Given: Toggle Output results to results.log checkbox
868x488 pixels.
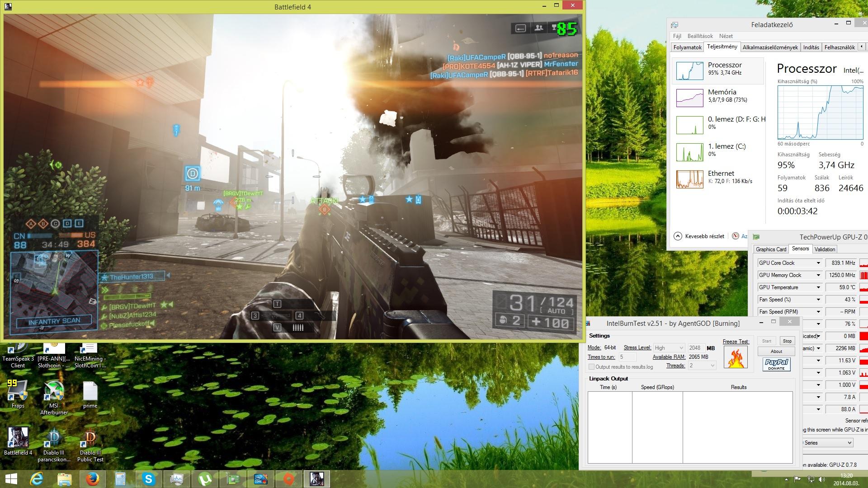Looking at the screenshot, I should tap(591, 367).
